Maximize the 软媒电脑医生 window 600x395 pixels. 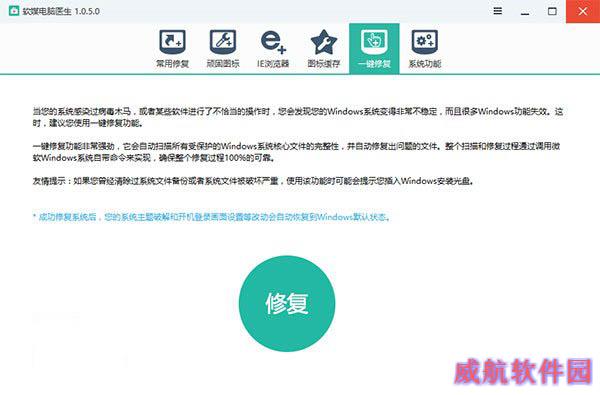coord(552,11)
